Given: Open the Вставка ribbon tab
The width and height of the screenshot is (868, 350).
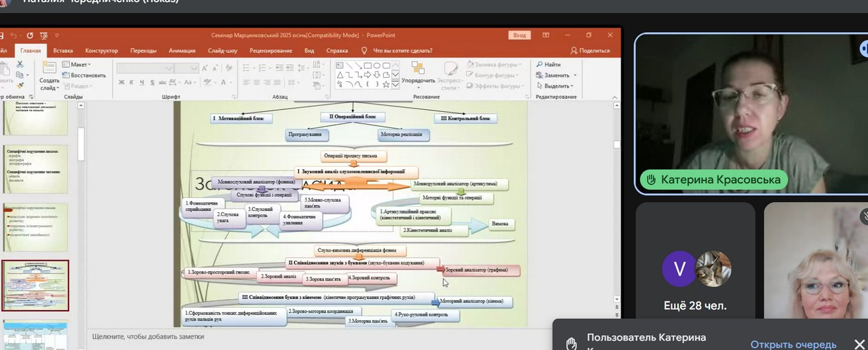Looking at the screenshot, I should click(63, 50).
